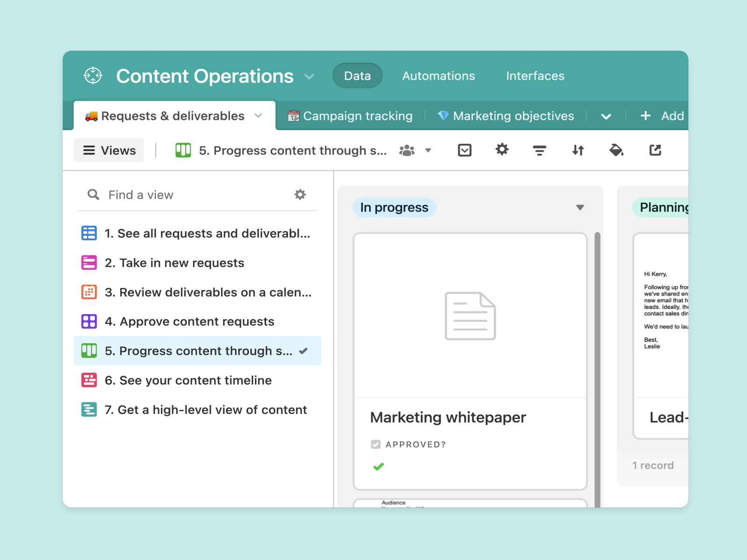This screenshot has height=560, width=747.
Task: Click the purple gallery icon of view 4
Action: pyautogui.click(x=89, y=321)
